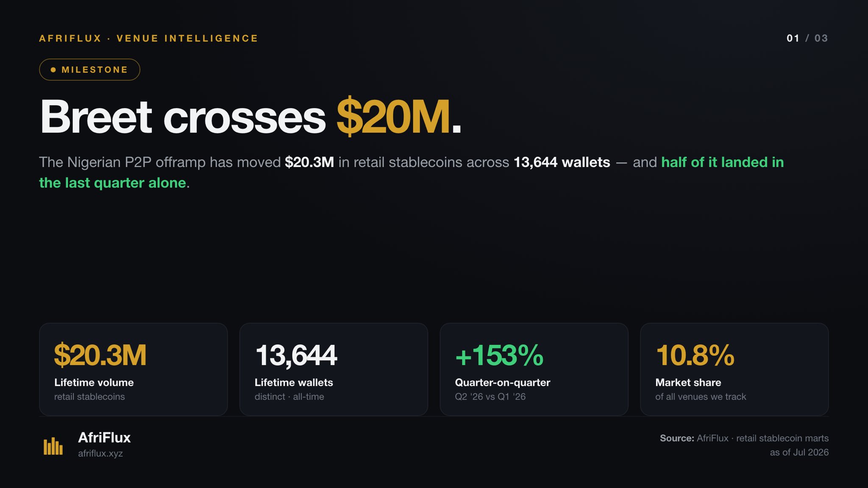Viewport: 868px width, 488px height.
Task: Click the AfriFlux brand name in footer
Action: [104, 437]
